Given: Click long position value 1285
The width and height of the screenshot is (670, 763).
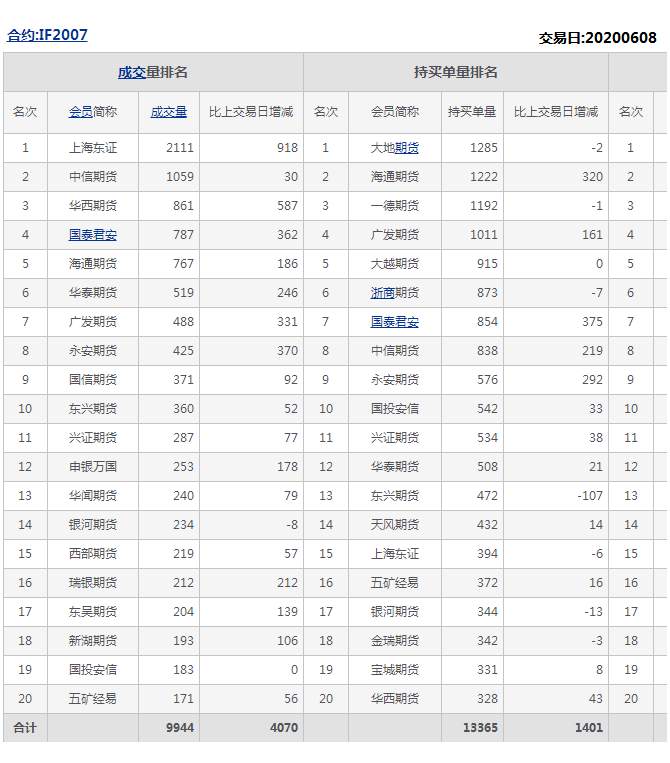Looking at the screenshot, I should pos(484,148).
